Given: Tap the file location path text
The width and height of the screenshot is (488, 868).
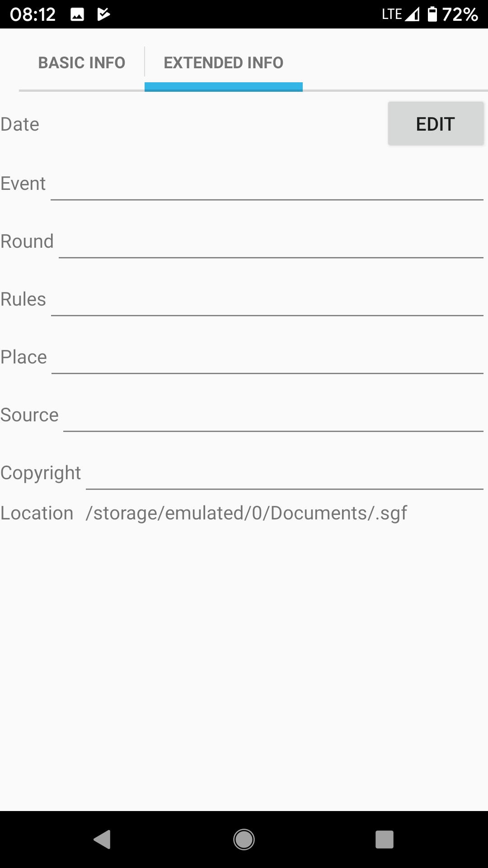Looking at the screenshot, I should 246,513.
